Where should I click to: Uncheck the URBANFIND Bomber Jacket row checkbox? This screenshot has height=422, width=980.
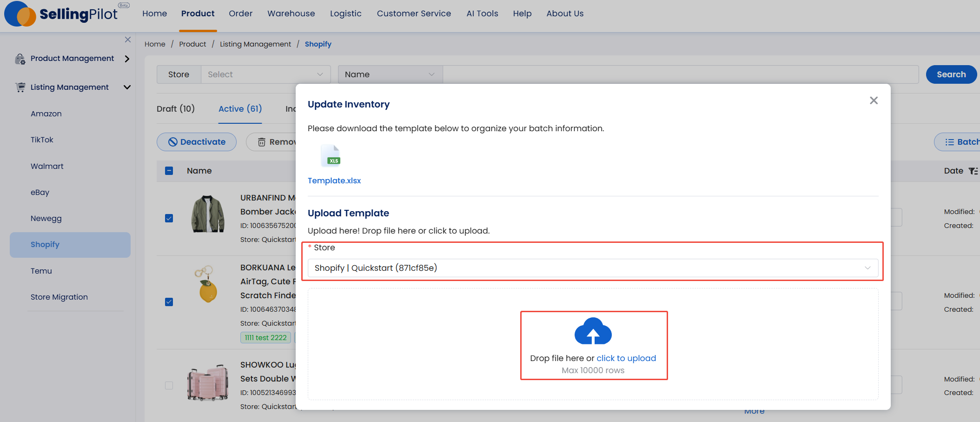point(169,218)
